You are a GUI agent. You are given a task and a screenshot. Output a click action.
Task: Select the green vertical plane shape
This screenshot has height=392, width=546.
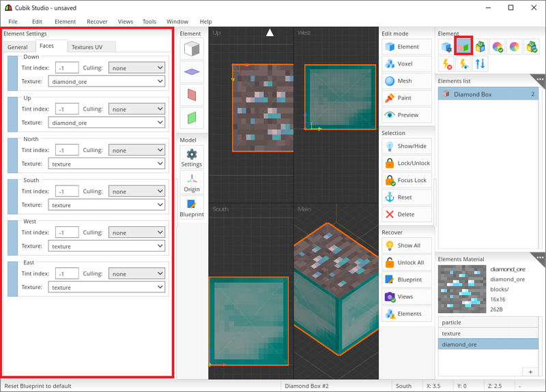[x=192, y=117]
